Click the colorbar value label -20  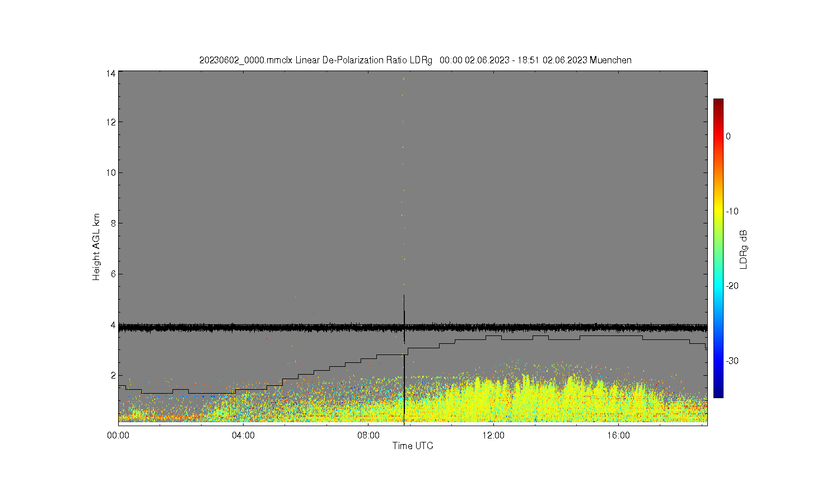[x=732, y=286]
